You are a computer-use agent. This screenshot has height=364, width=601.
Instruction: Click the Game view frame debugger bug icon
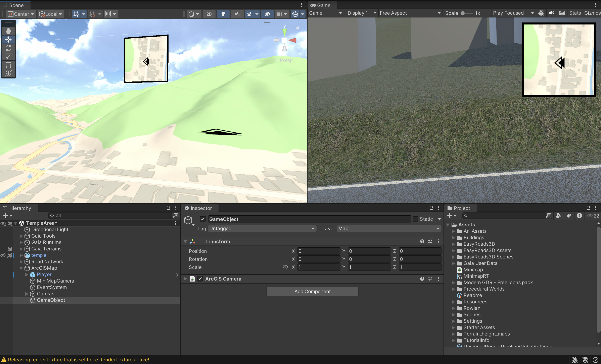tap(541, 13)
